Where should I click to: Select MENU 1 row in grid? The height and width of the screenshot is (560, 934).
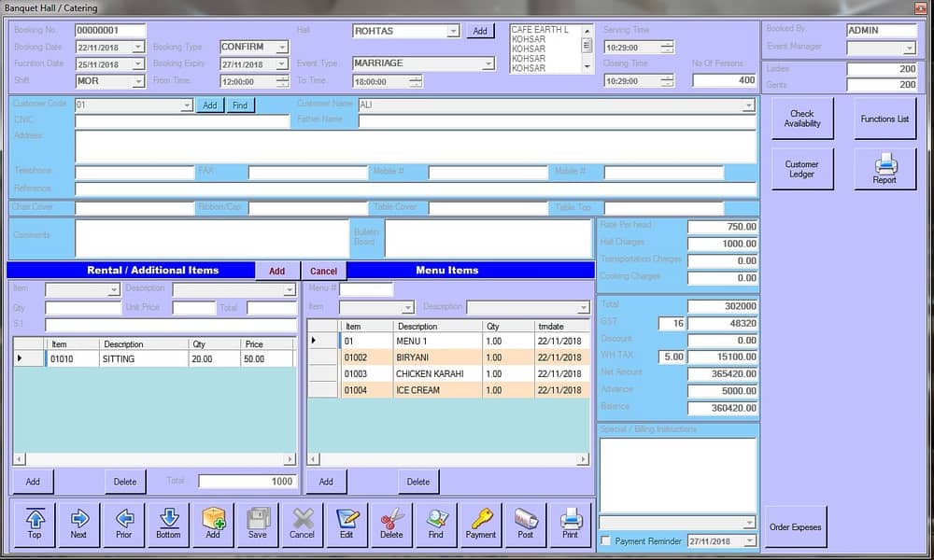click(449, 341)
